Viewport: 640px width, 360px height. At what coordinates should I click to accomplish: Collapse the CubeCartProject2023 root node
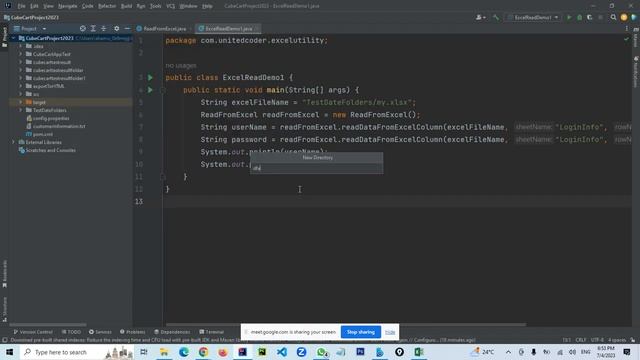pos(13,38)
